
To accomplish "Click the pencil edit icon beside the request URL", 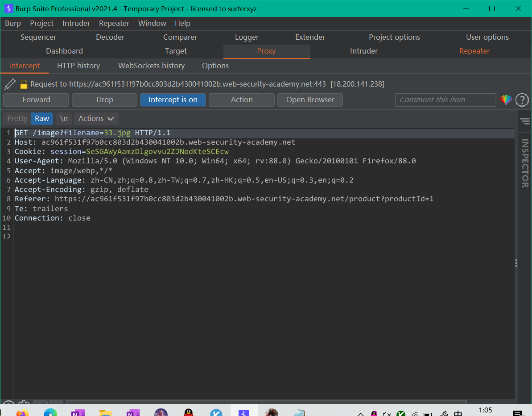I will click(10, 84).
